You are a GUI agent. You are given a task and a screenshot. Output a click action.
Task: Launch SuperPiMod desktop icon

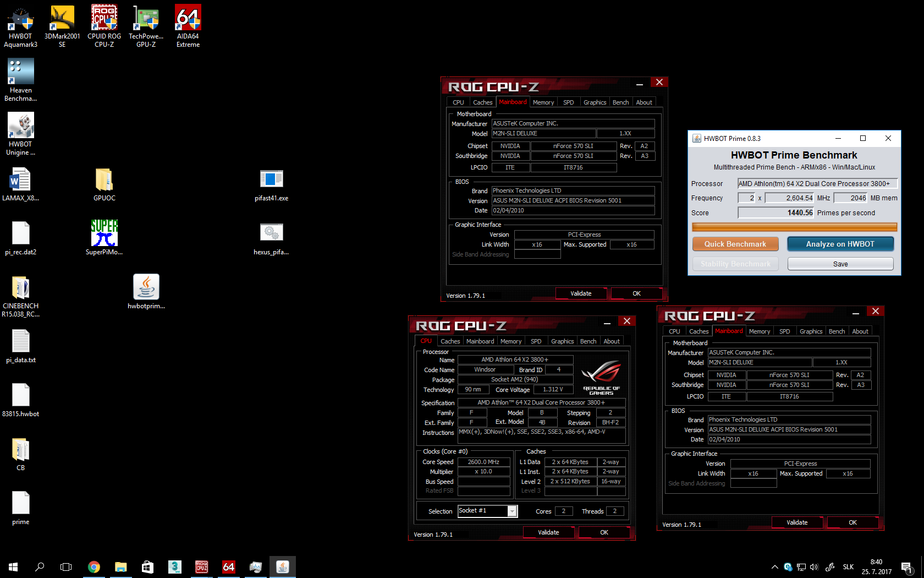[104, 239]
